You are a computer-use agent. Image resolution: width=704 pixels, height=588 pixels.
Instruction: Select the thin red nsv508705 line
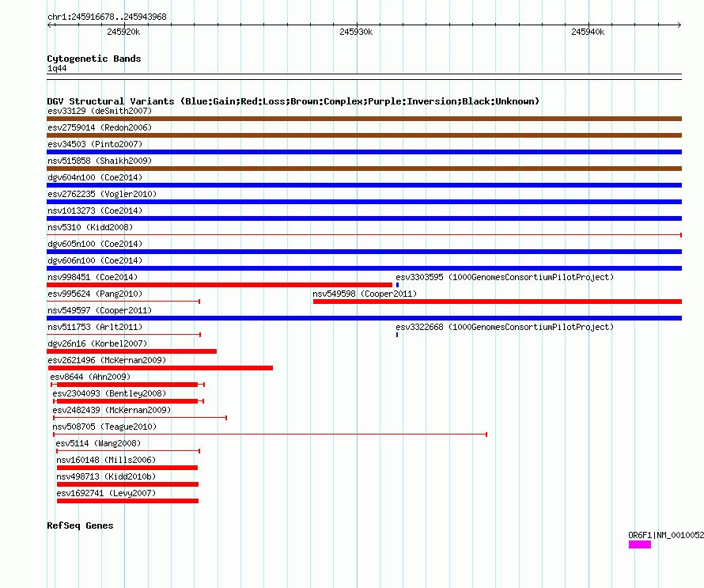(271, 434)
